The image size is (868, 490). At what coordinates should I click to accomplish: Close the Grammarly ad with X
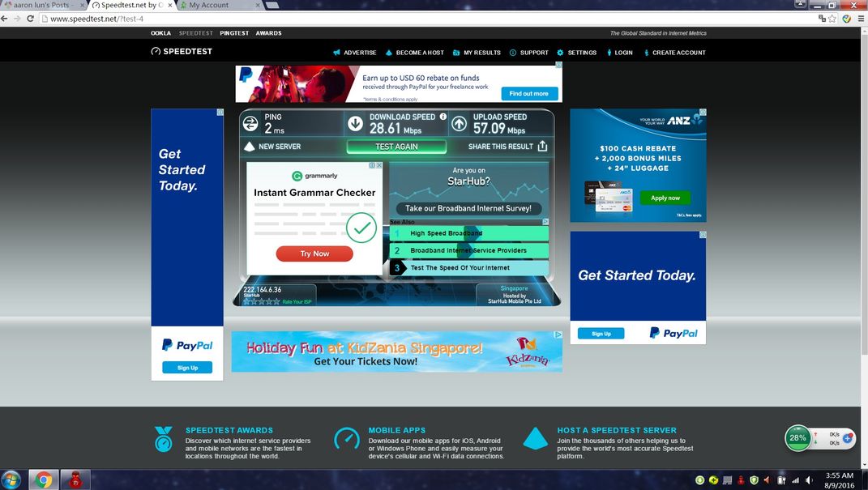click(x=379, y=165)
